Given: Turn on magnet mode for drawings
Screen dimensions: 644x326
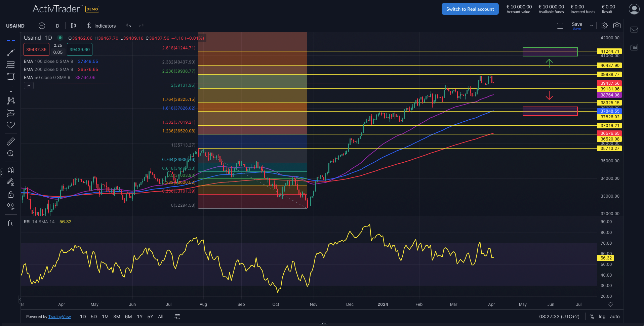Looking at the screenshot, I should [11, 170].
